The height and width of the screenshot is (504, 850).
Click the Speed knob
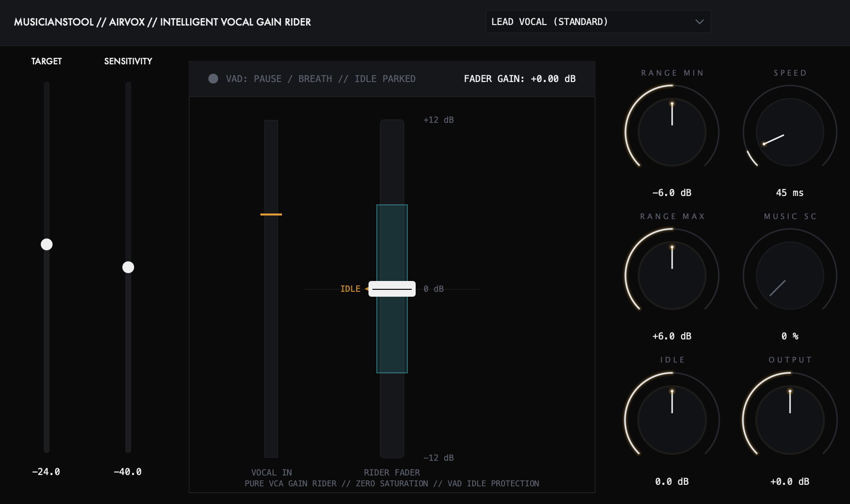pyautogui.click(x=790, y=132)
